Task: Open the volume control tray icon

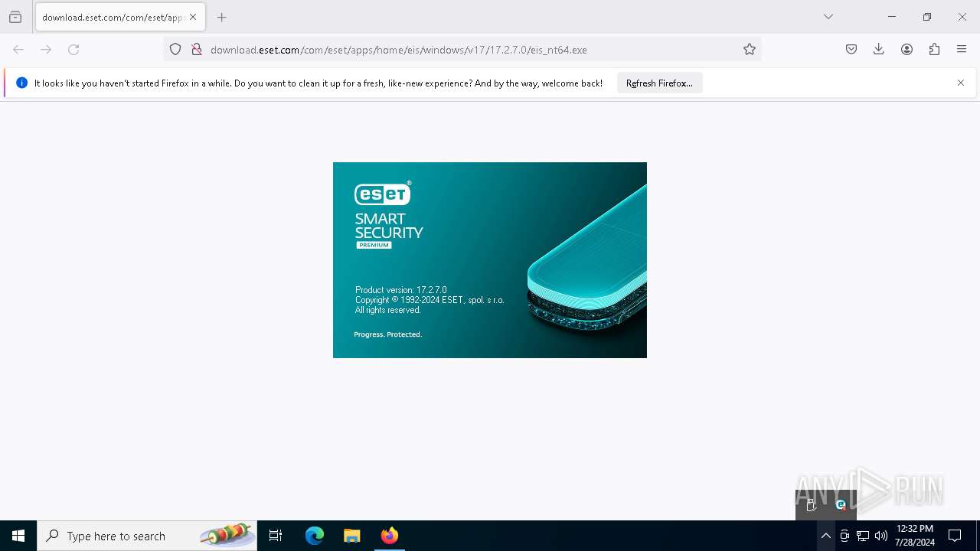Action: coord(881,536)
